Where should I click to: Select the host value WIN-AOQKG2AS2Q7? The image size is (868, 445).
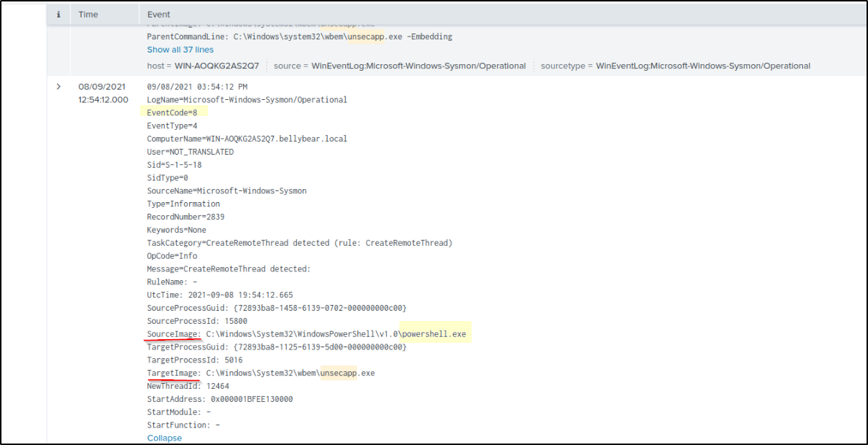point(217,66)
